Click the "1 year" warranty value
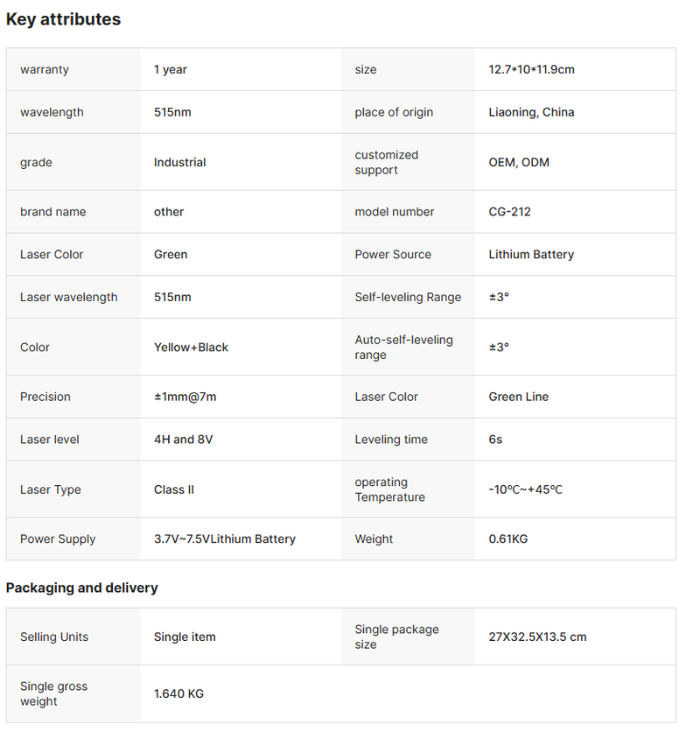This screenshot has width=700, height=732. pos(171,69)
